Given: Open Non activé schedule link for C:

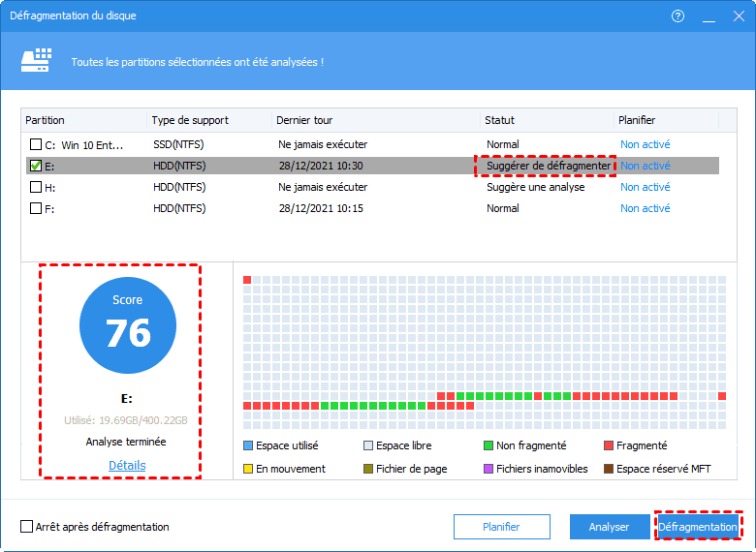Looking at the screenshot, I should [646, 144].
